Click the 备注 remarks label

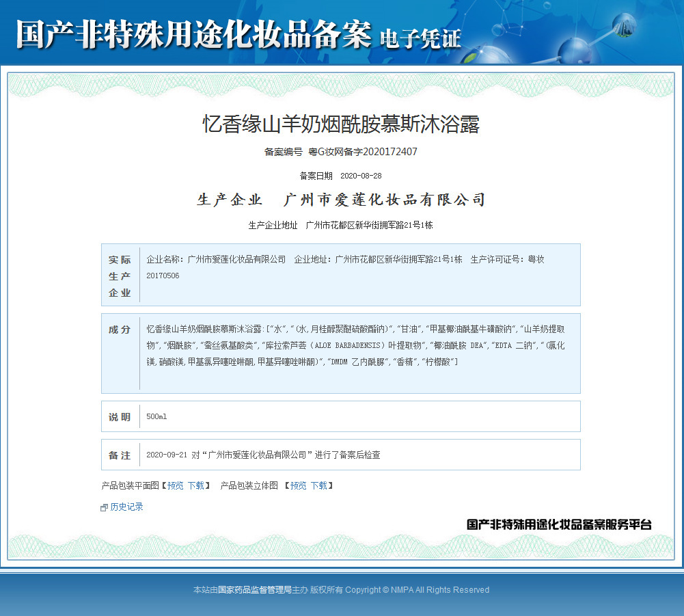[x=120, y=455]
